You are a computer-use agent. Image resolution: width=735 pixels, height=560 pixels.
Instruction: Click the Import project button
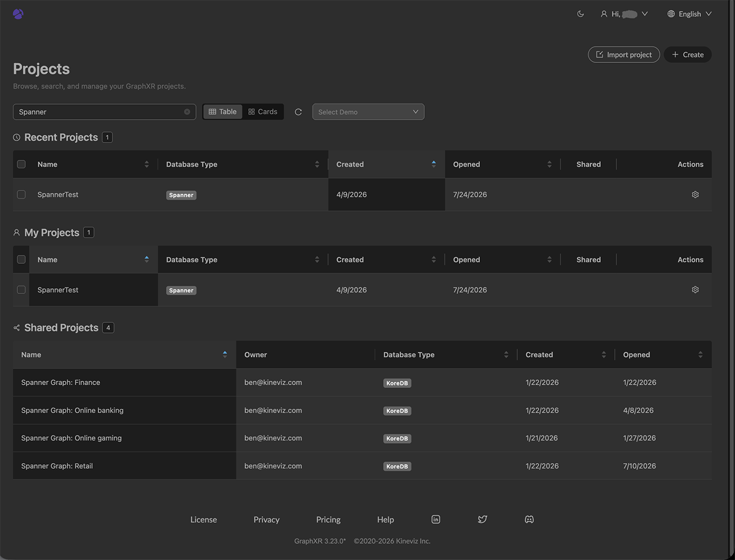click(624, 55)
